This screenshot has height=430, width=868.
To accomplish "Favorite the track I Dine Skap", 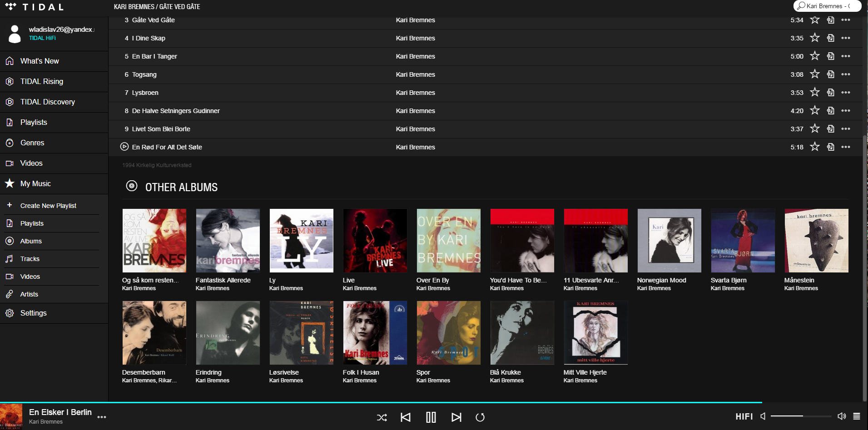I will tap(815, 38).
